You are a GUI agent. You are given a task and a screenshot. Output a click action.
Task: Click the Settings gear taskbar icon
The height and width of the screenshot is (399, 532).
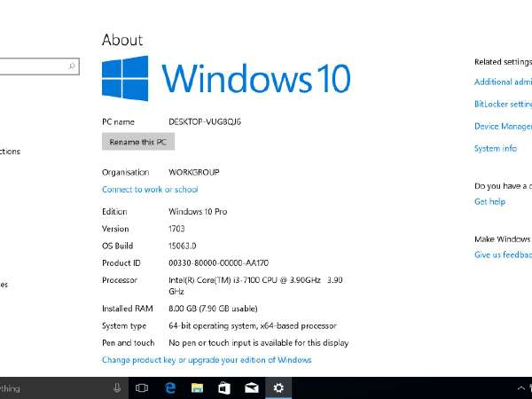(x=278, y=387)
